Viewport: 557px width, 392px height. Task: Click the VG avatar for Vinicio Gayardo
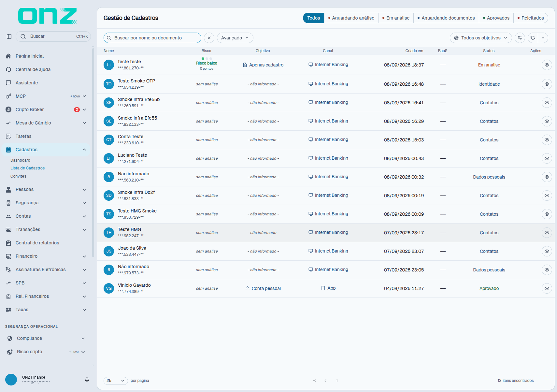(x=109, y=288)
